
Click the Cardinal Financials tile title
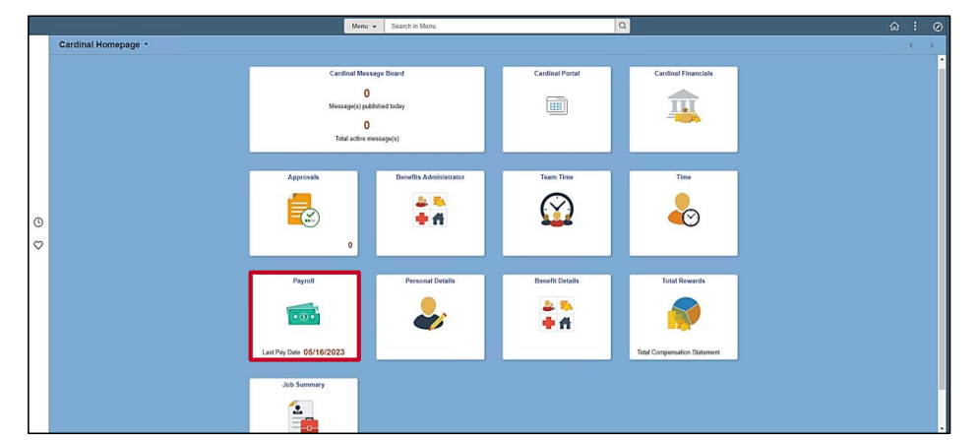(x=683, y=73)
